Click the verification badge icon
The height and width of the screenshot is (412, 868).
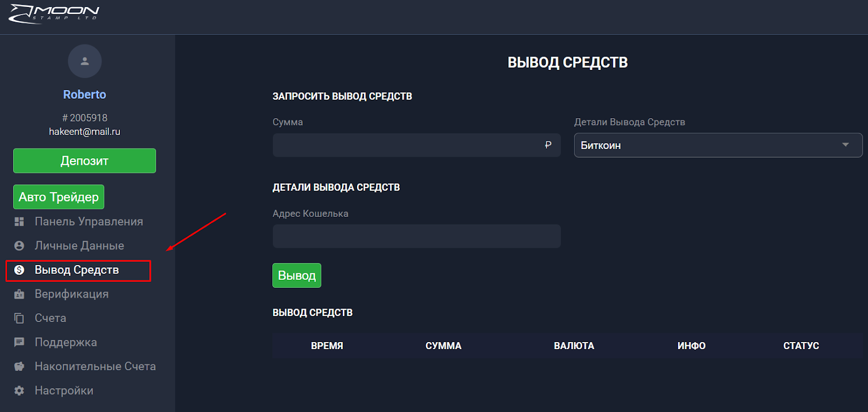(20, 294)
